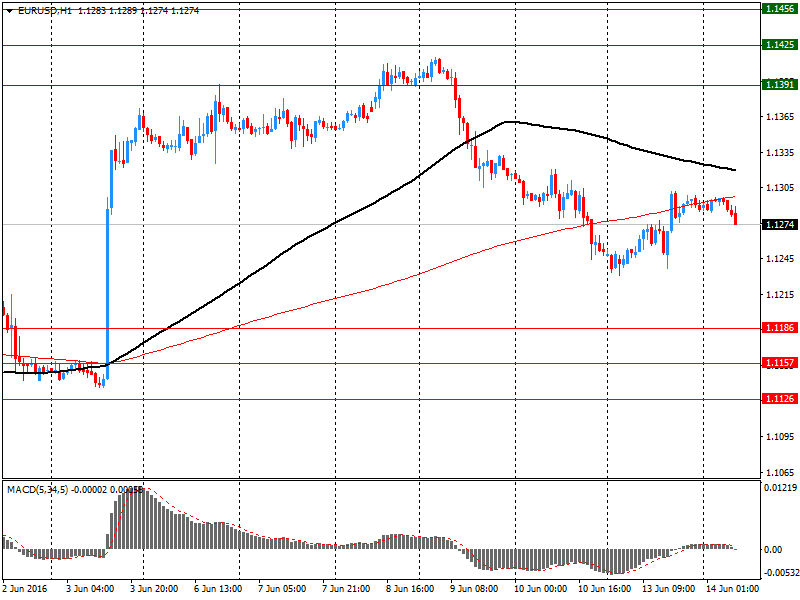Click the 1.1215 price scale value
Screen dimensions: 800x600
point(780,295)
